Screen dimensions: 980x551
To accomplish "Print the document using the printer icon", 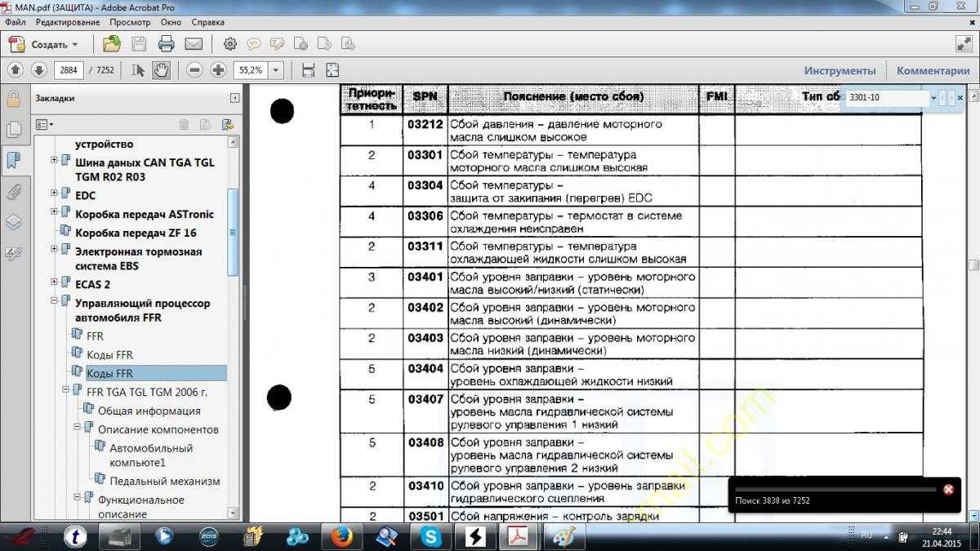I will [167, 44].
